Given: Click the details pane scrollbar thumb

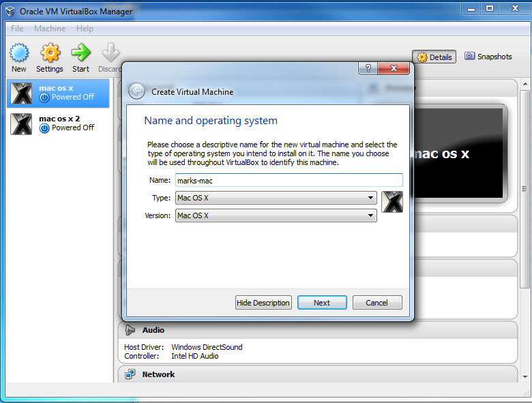Looking at the screenshot, I should [x=525, y=189].
